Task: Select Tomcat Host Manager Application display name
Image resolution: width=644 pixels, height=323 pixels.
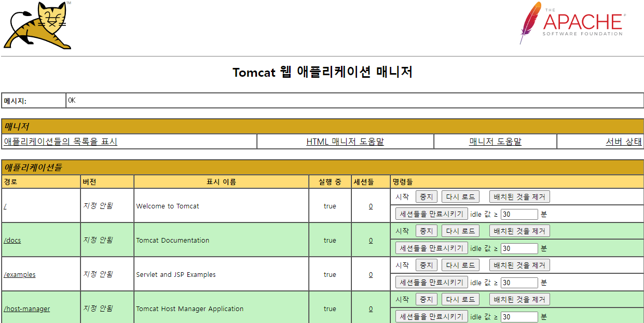Action: click(x=190, y=308)
